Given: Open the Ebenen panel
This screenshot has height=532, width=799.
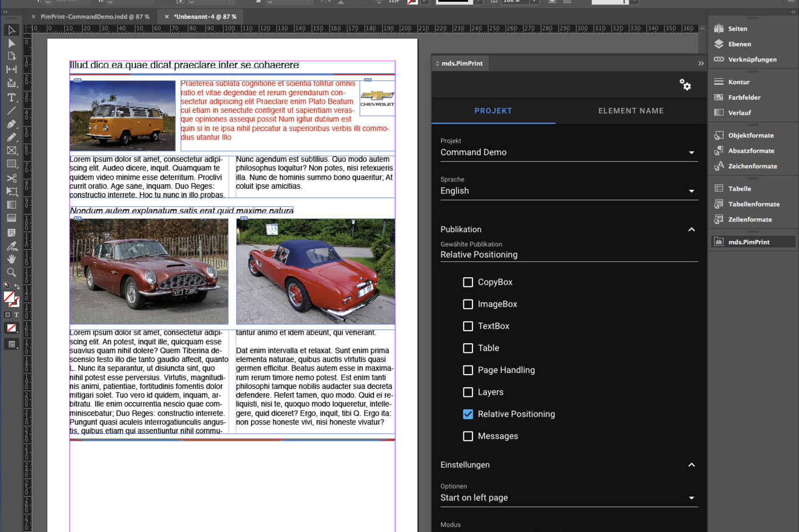Looking at the screenshot, I should click(x=739, y=44).
